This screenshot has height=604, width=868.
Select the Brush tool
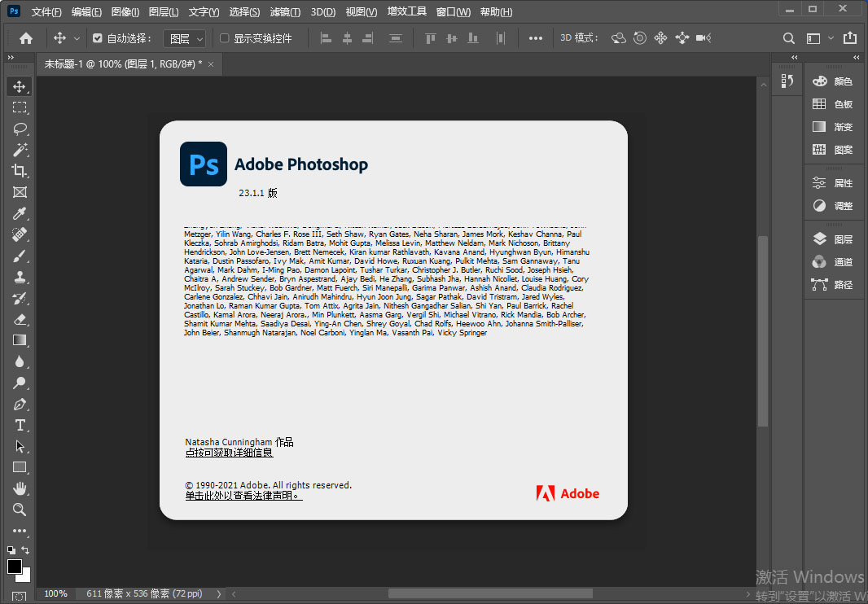(x=20, y=256)
